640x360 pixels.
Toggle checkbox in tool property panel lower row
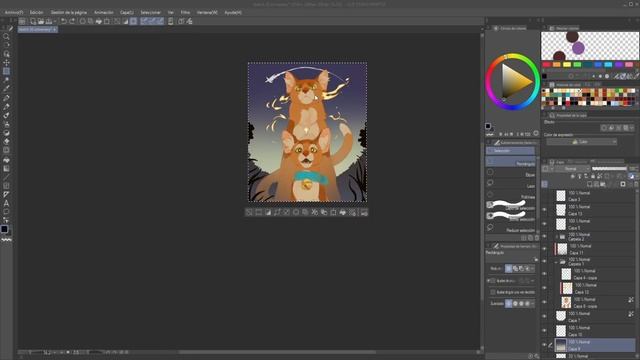click(x=493, y=292)
